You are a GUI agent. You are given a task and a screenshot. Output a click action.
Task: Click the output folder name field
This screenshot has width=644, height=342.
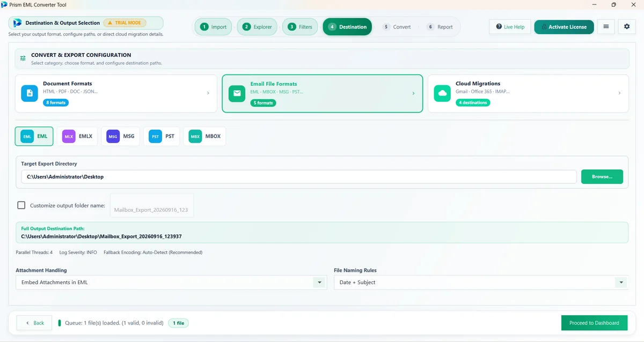pyautogui.click(x=152, y=205)
